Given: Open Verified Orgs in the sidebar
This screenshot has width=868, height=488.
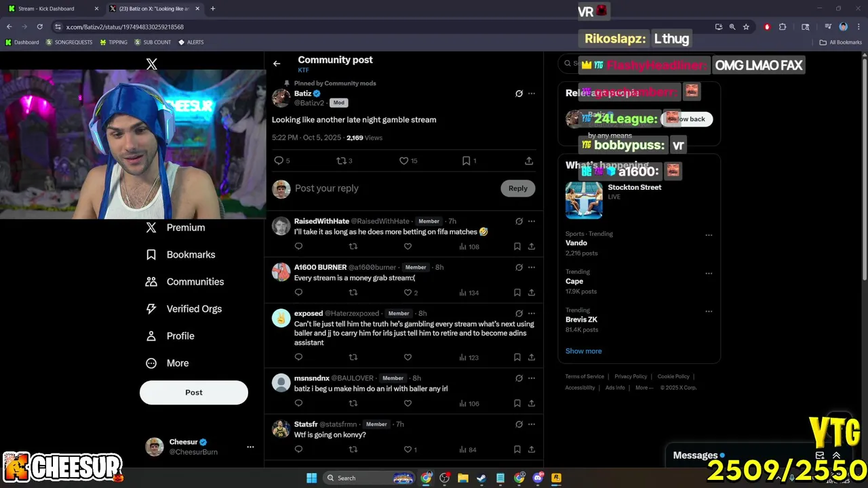Looking at the screenshot, I should (x=184, y=309).
